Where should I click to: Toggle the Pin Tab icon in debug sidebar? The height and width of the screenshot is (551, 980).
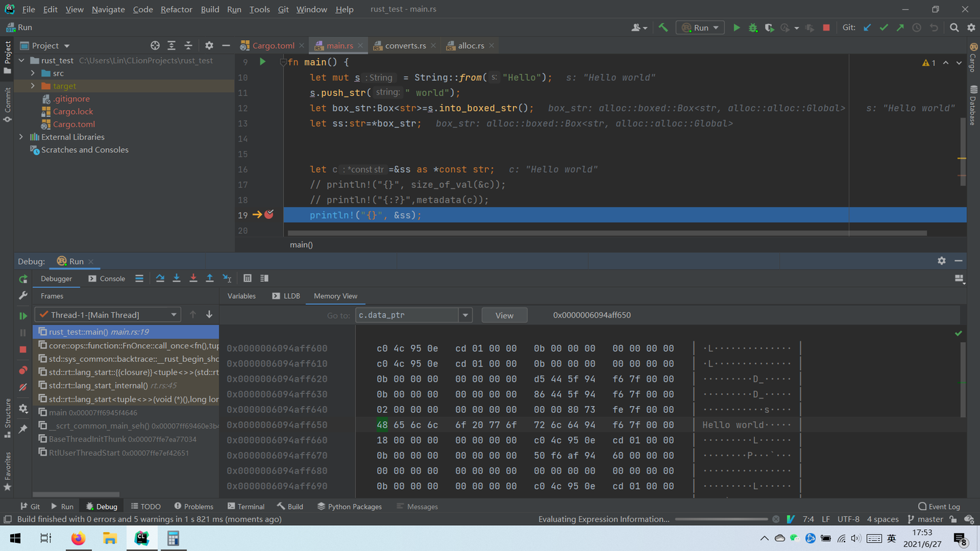[x=23, y=429]
